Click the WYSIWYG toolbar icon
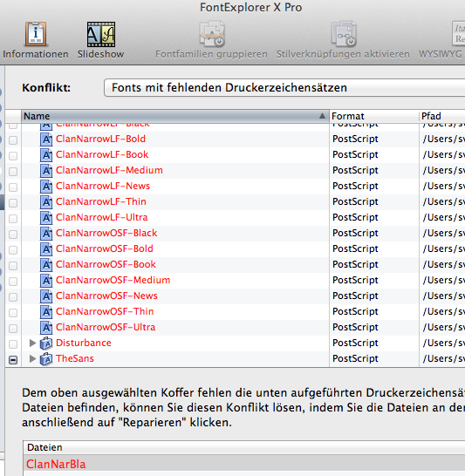This screenshot has height=476, width=465. 458,34
